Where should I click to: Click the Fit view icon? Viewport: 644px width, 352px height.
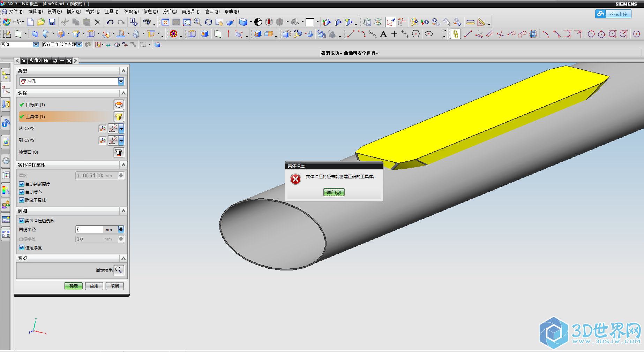pyautogui.click(x=165, y=22)
